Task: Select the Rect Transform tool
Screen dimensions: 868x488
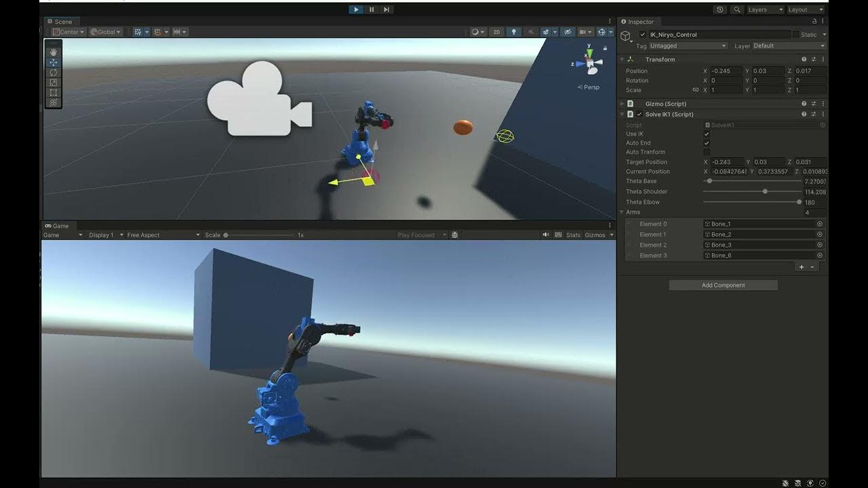Action: point(53,92)
